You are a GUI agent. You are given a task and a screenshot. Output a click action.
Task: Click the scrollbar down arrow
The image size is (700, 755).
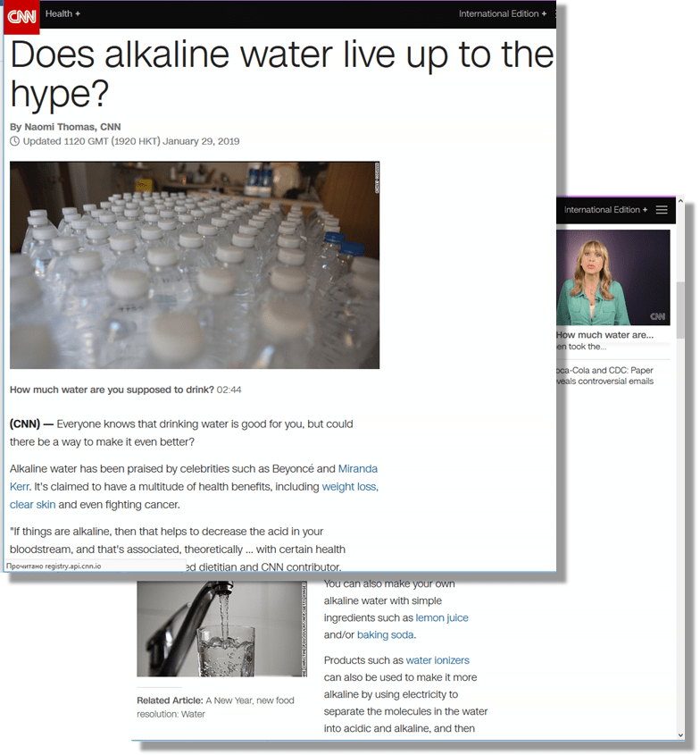(680, 735)
